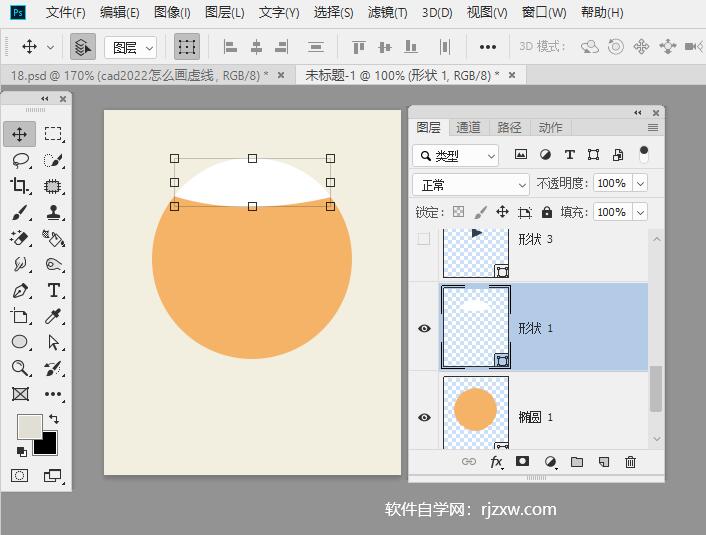Screen dimensions: 706x535
Task: Create a new adjustment layer
Action: 550,462
